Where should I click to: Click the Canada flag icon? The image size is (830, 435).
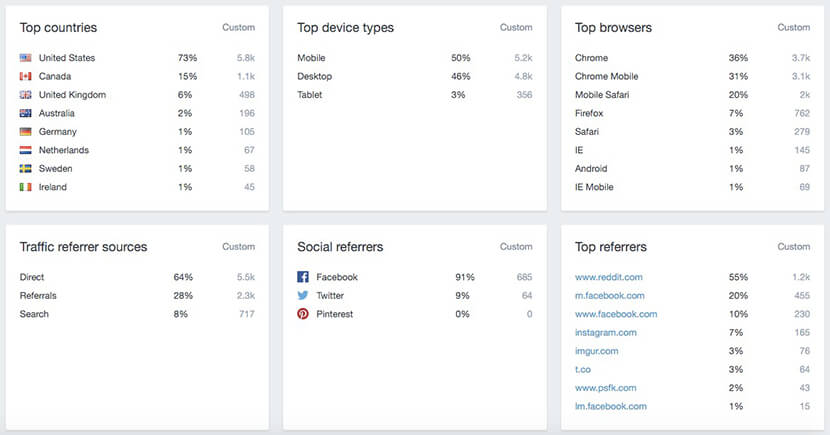26,77
